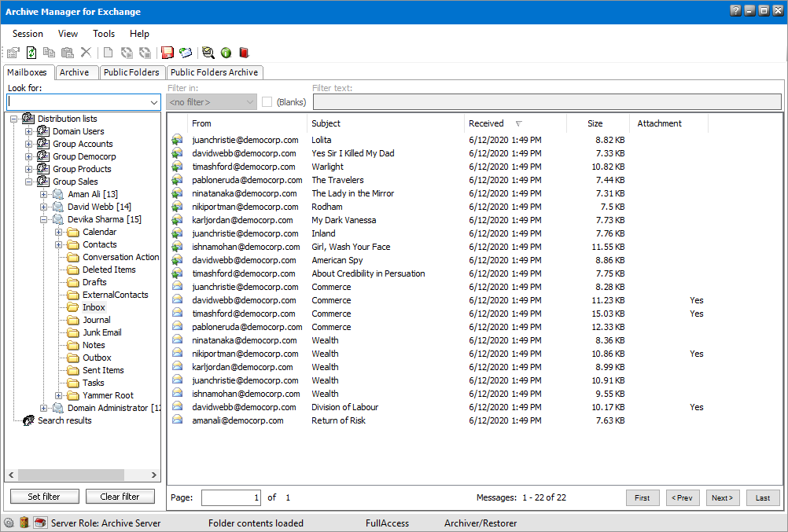Click the green info toolbar icon

pos(226,52)
